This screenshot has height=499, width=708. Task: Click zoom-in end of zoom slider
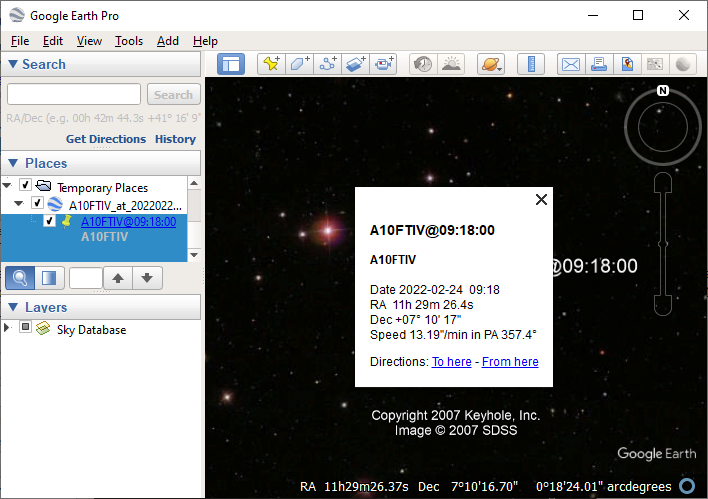(x=662, y=182)
